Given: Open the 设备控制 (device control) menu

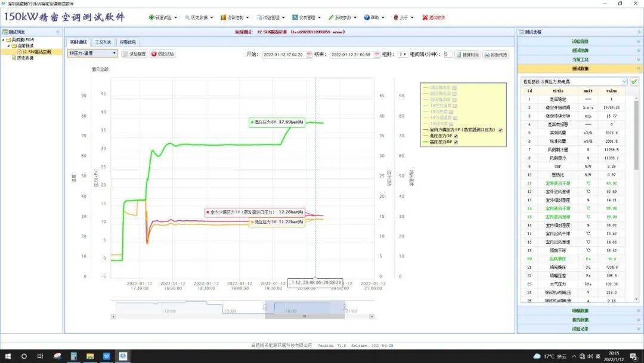Looking at the screenshot, I should [235, 18].
